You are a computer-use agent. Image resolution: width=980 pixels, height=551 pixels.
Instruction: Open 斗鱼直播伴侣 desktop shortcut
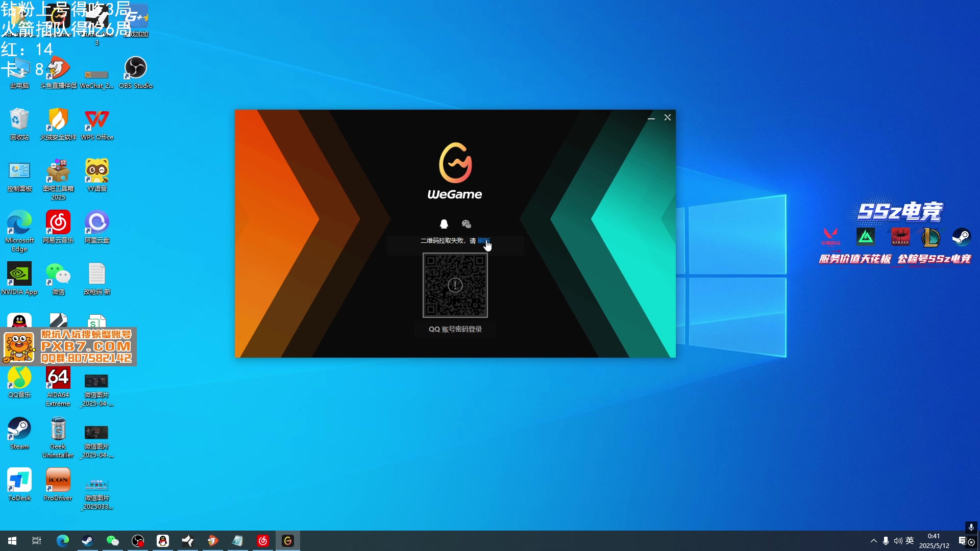click(x=58, y=72)
